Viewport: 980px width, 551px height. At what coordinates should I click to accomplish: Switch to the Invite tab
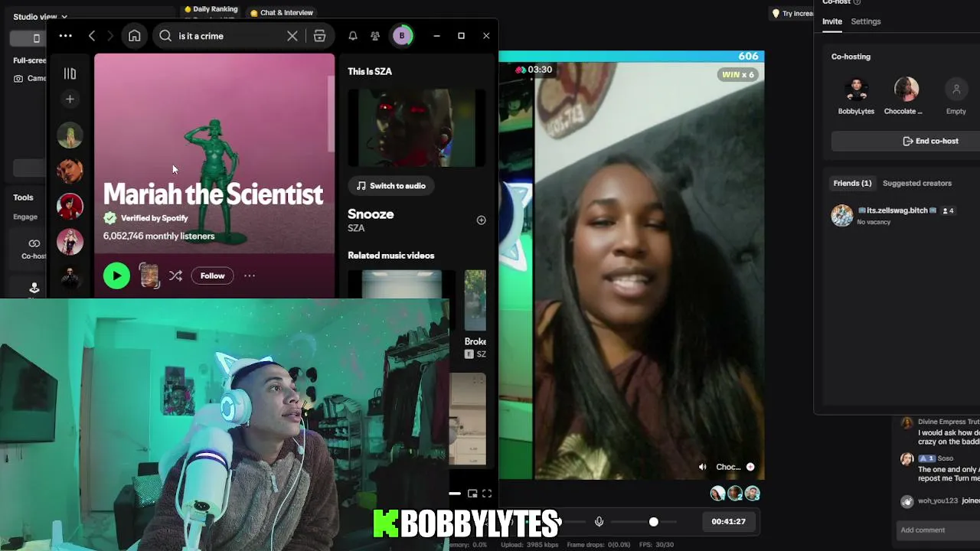pos(832,21)
